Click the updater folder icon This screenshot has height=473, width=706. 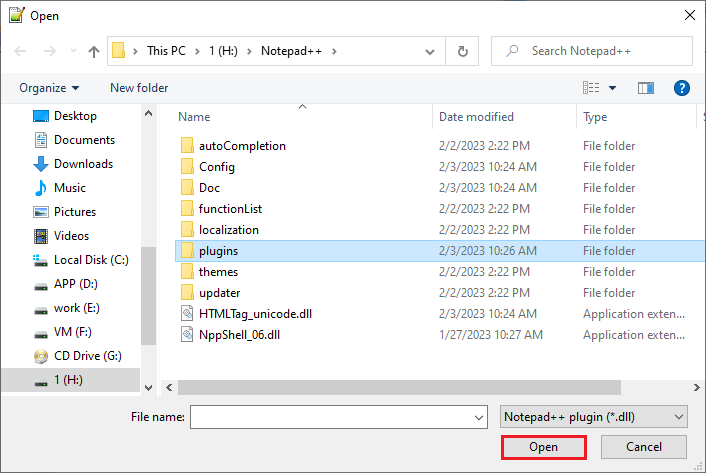coord(187,293)
